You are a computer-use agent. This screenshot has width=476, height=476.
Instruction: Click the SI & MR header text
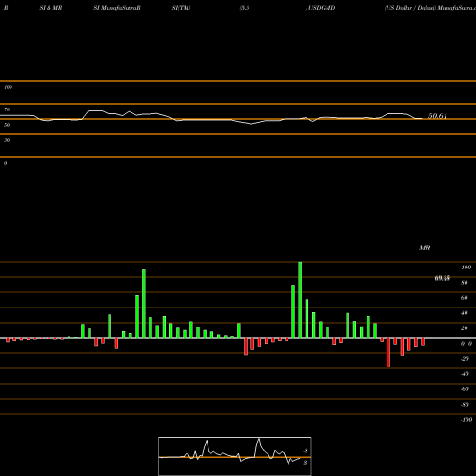(x=50, y=8)
